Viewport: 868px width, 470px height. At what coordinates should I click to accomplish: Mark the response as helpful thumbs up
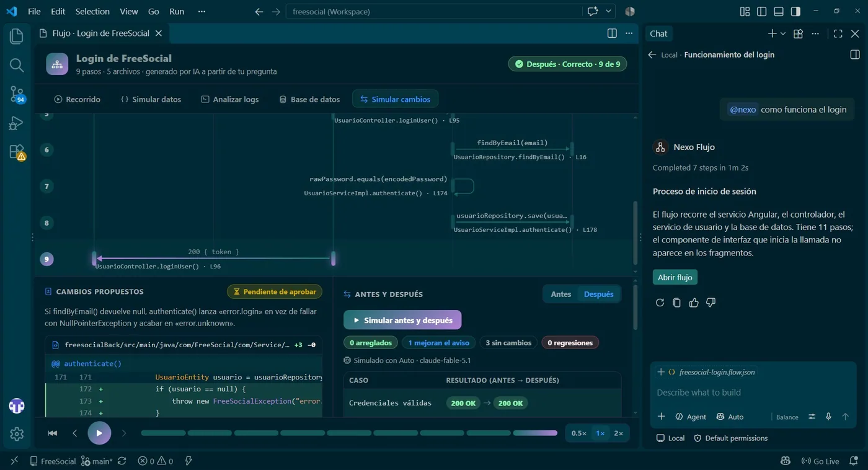pos(694,303)
